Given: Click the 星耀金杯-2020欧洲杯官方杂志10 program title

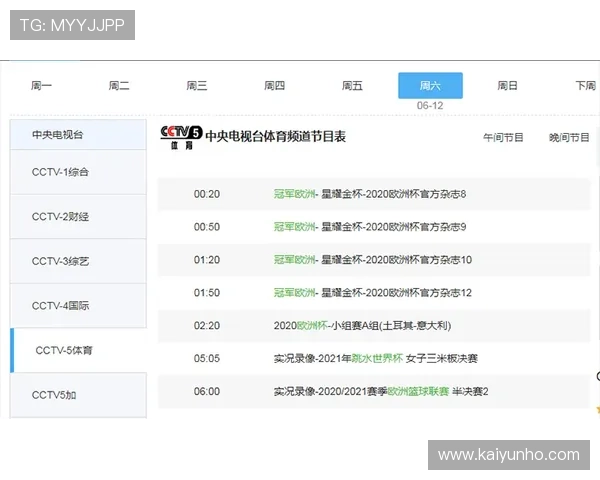Looking at the screenshot, I should [396, 260].
